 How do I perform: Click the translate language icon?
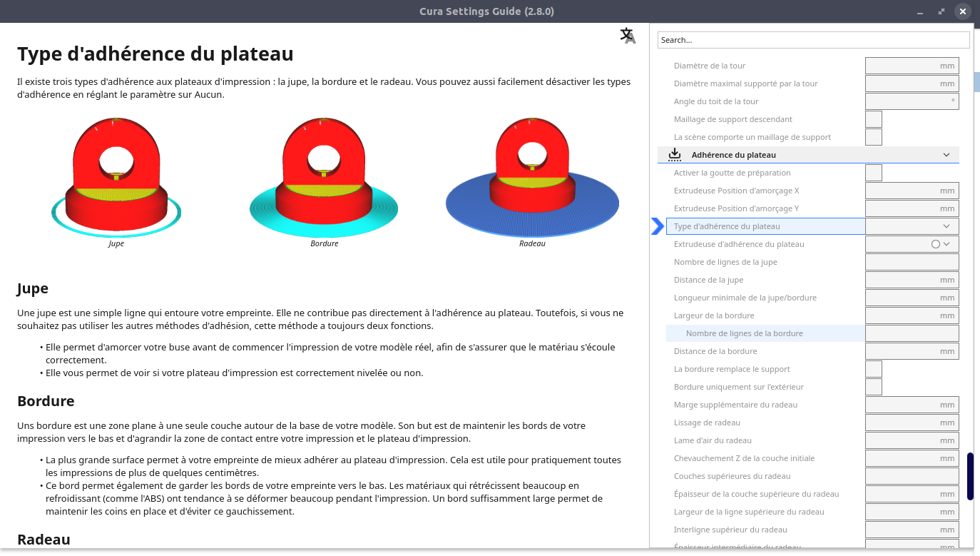pos(628,36)
